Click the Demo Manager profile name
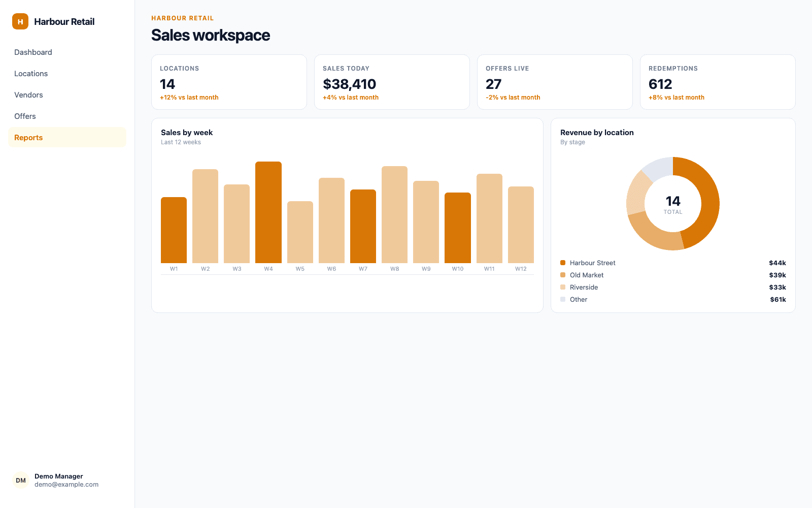The height and width of the screenshot is (508, 812). [59, 476]
